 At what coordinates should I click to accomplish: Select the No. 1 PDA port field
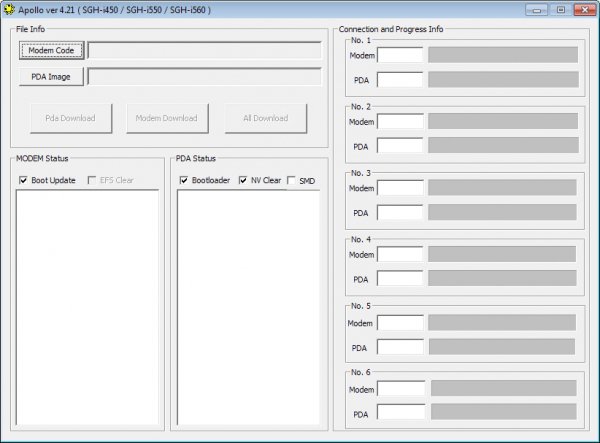tap(400, 80)
